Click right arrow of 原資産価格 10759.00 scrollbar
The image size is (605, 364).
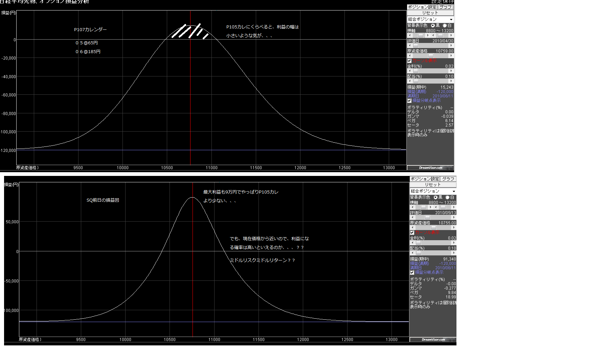pos(451,56)
